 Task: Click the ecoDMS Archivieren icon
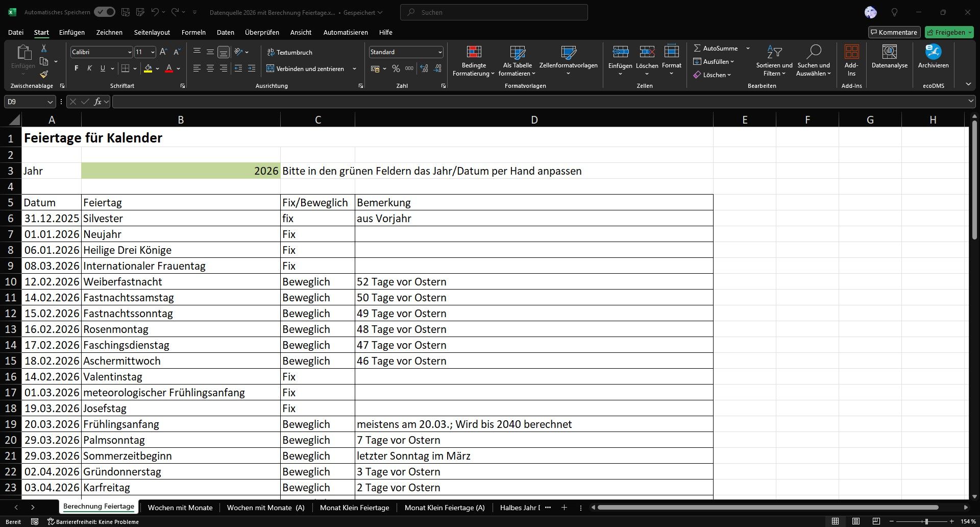[x=933, y=52]
